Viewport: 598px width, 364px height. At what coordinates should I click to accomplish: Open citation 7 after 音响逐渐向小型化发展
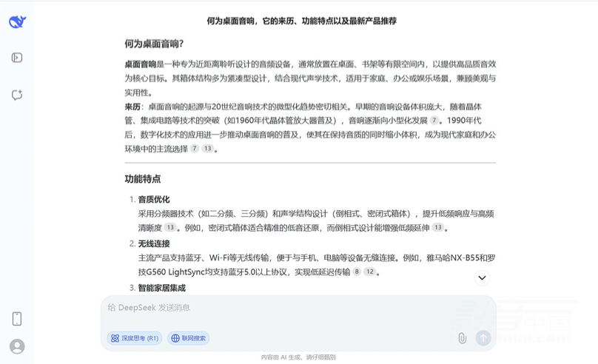pyautogui.click(x=434, y=120)
